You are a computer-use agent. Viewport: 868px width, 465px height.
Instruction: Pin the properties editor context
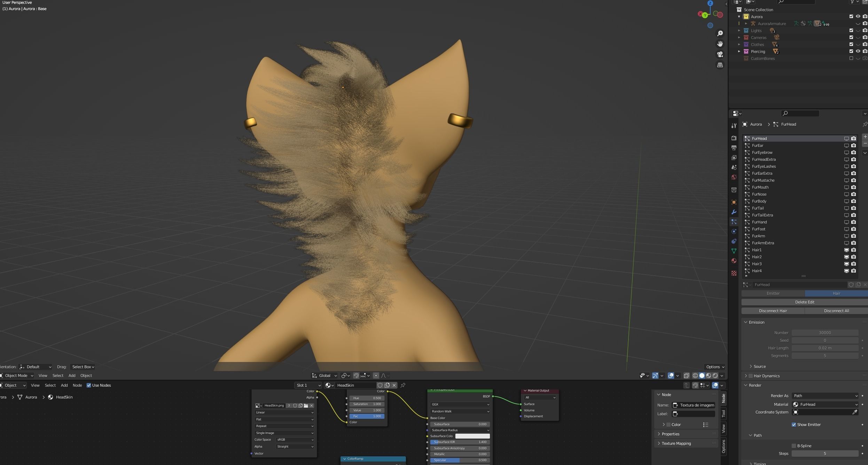[x=865, y=124]
